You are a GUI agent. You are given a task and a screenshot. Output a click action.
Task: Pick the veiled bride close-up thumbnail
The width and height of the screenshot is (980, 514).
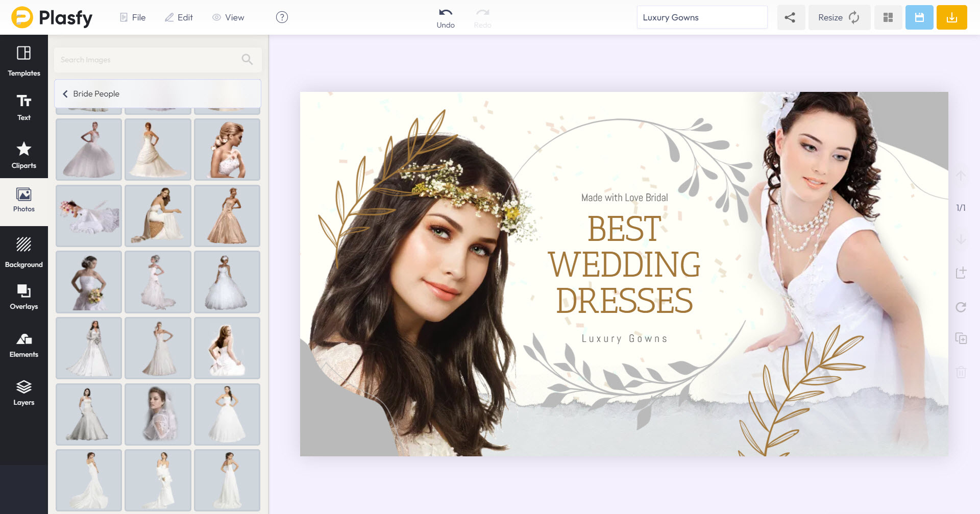(158, 414)
